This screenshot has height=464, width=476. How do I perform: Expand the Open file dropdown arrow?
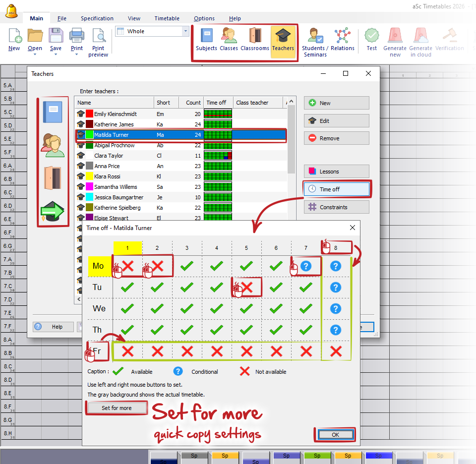[x=35, y=54]
